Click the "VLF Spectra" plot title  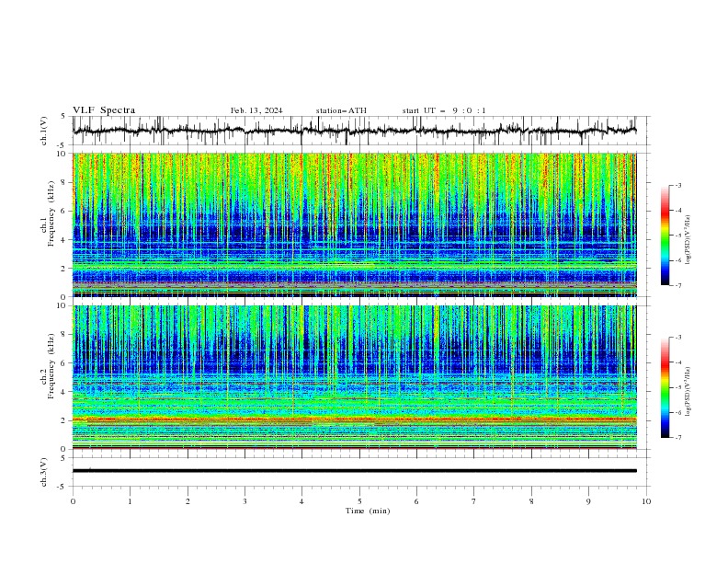(104, 110)
